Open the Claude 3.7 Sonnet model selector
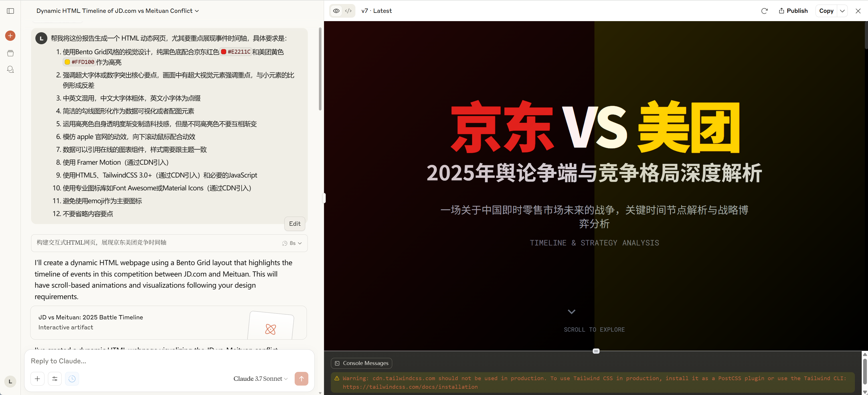Viewport: 868px width, 395px height. tap(260, 379)
